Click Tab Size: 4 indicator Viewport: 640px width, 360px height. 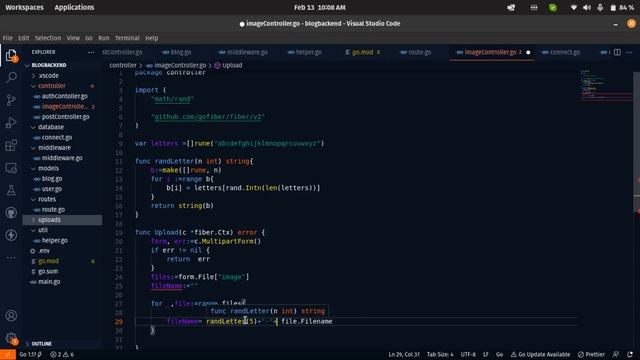pos(440,354)
